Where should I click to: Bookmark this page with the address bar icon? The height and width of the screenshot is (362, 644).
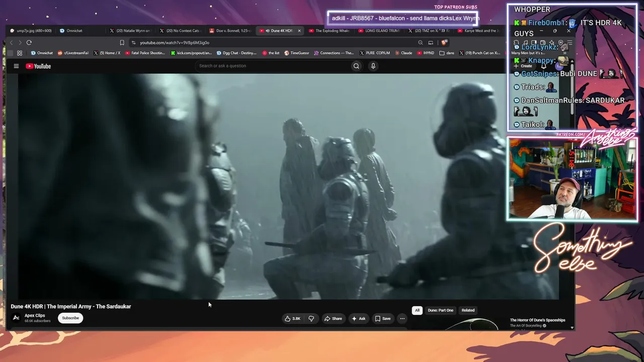click(x=122, y=43)
